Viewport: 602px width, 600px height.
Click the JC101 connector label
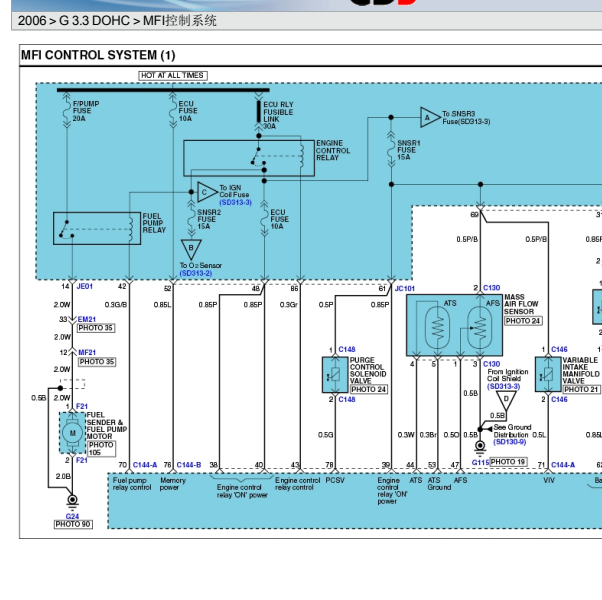pyautogui.click(x=405, y=289)
